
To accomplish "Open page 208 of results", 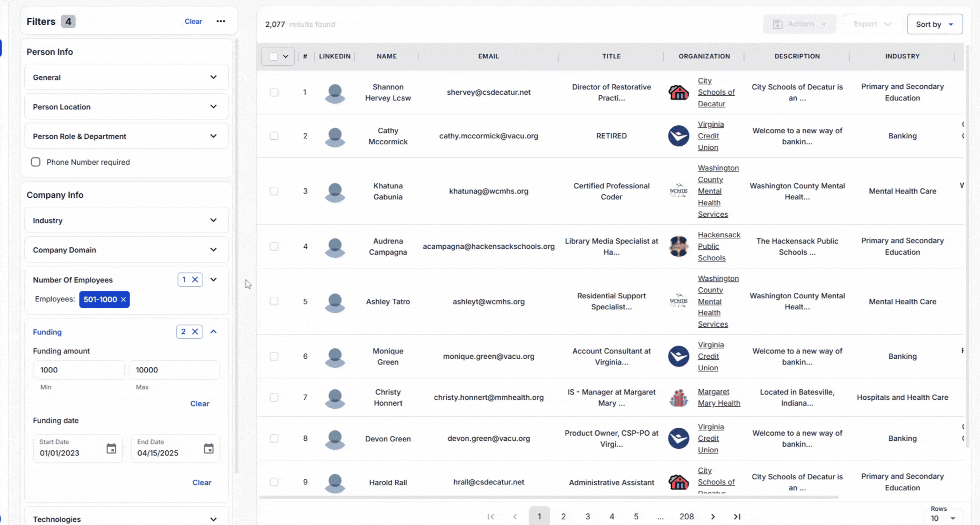I will point(686,517).
